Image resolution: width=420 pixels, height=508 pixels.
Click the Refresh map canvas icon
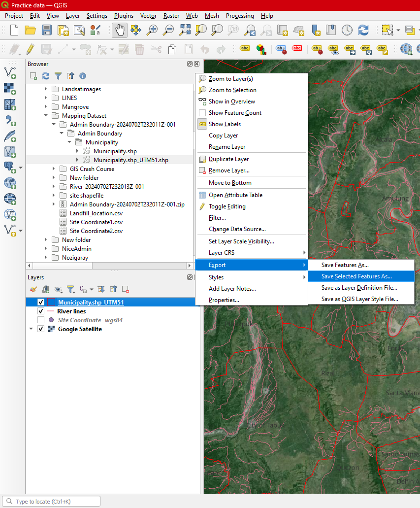363,30
